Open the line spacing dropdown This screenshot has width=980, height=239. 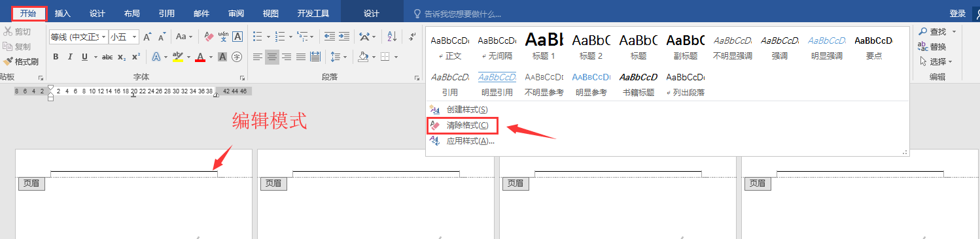338,57
